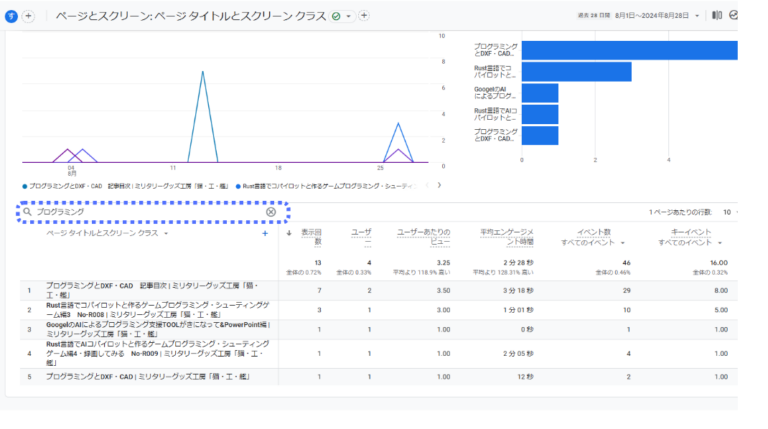Open the すべてのイベント dropdown under イベント数
The width and height of the screenshot is (768, 429).
595,243
